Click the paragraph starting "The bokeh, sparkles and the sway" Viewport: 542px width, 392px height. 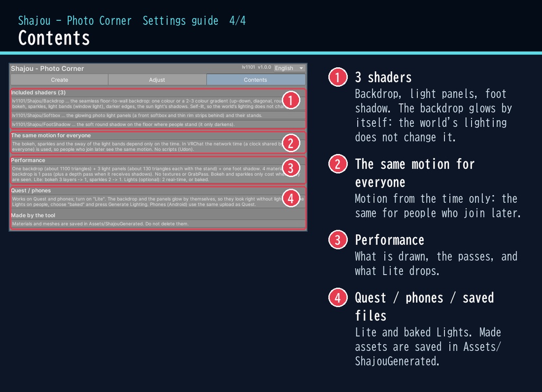tap(158, 147)
